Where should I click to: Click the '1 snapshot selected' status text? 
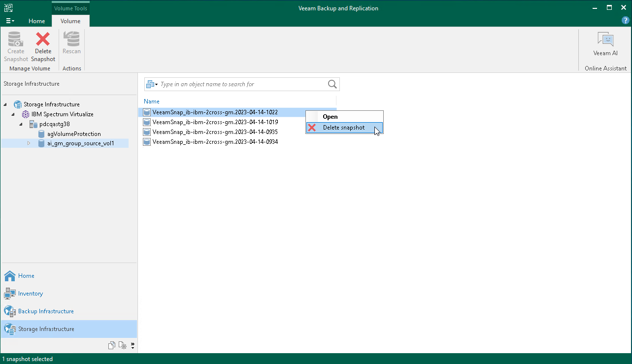click(x=28, y=359)
